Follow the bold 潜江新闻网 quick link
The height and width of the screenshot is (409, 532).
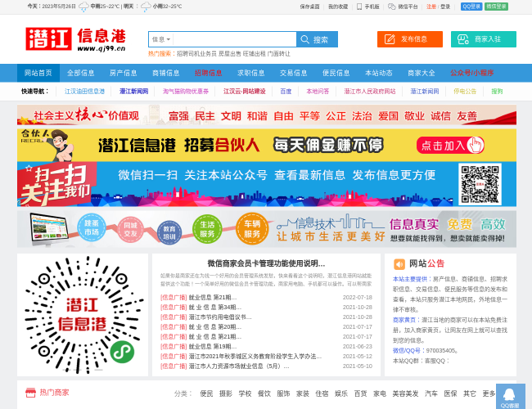(133, 92)
